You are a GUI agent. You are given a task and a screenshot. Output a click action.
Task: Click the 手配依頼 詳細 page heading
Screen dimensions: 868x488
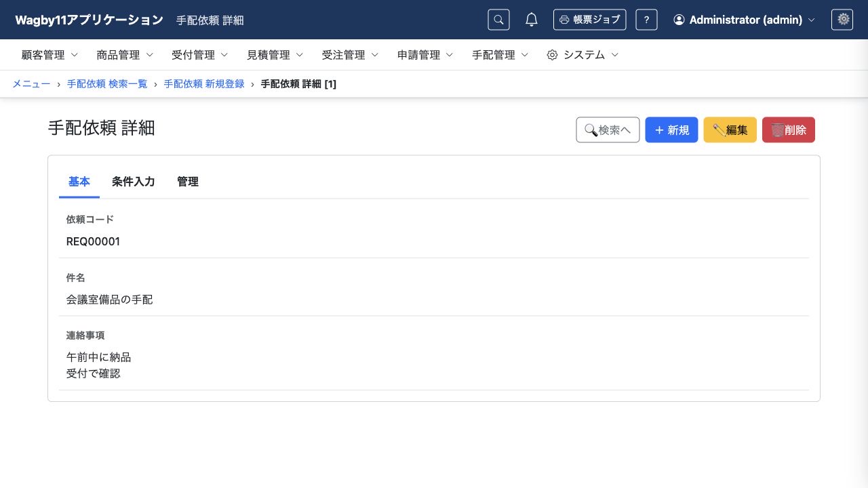pos(102,128)
